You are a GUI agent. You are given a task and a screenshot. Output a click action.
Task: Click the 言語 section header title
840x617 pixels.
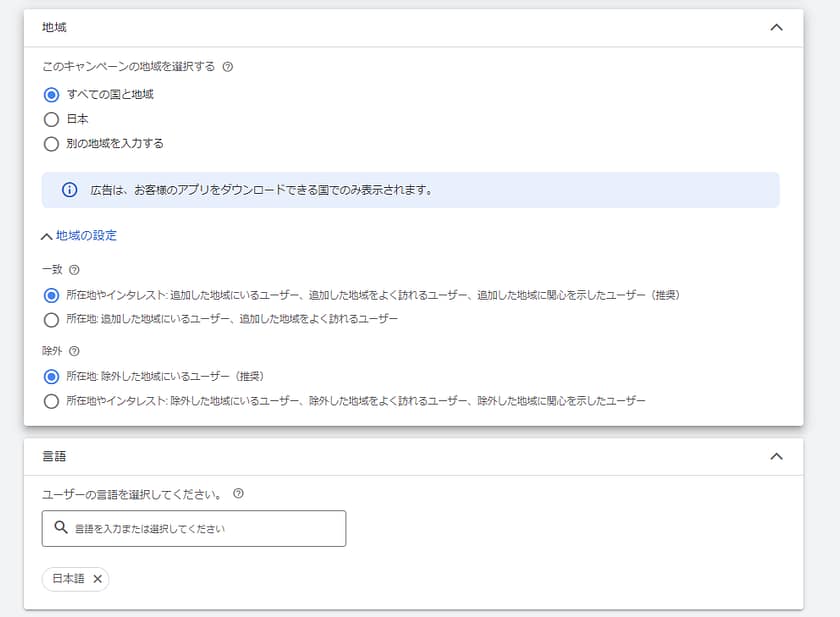point(55,456)
